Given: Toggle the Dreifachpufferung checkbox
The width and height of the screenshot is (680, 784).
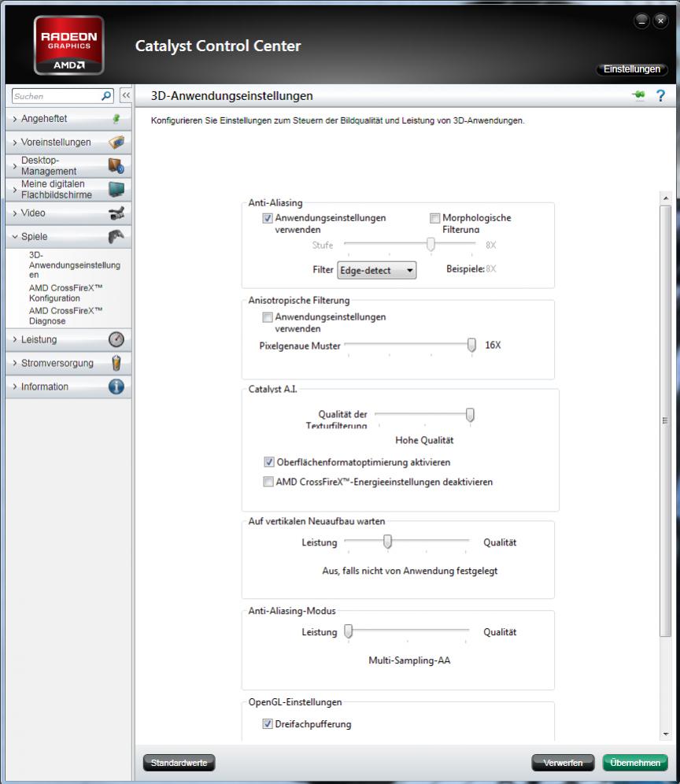Looking at the screenshot, I should click(x=268, y=723).
